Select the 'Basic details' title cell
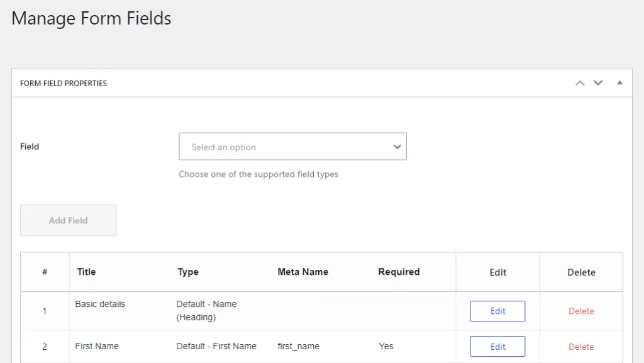 tap(100, 304)
